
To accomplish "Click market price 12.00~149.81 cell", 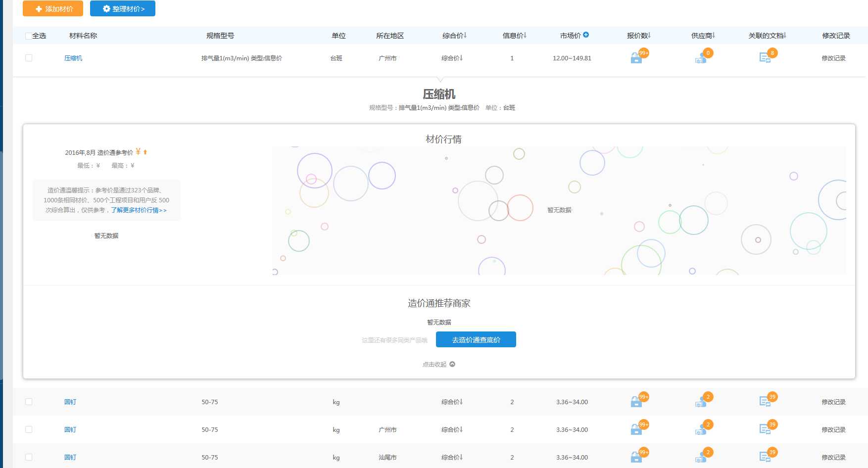I will pos(572,58).
